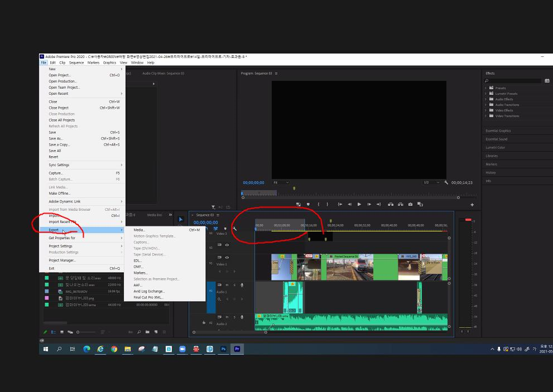Choose AAF... in Export submenu
The width and height of the screenshot is (553, 392).
(165, 285)
